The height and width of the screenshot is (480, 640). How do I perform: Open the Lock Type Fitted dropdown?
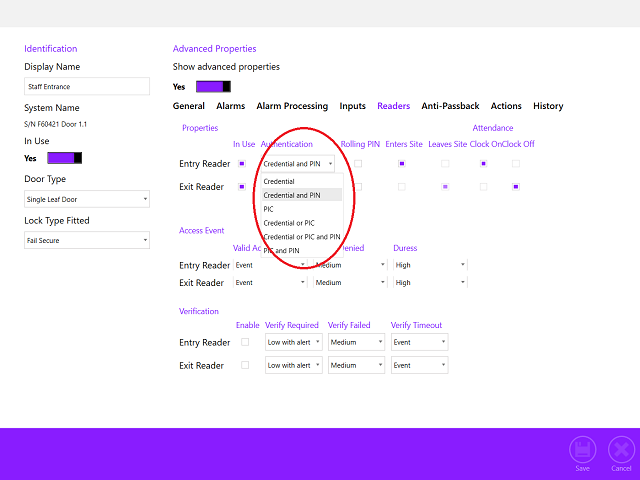(x=87, y=240)
